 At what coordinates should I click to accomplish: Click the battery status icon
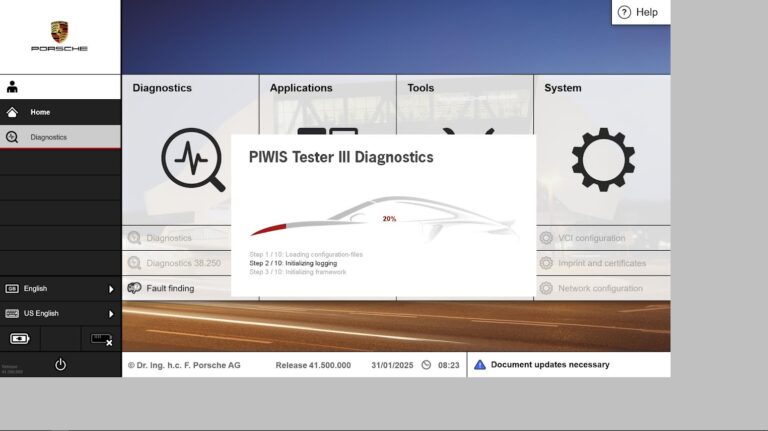(x=20, y=339)
